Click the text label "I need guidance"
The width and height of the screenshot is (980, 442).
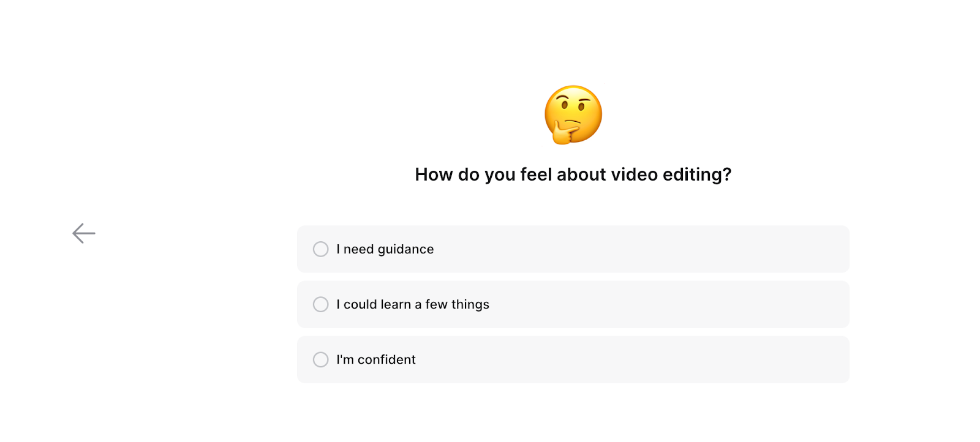tap(384, 249)
